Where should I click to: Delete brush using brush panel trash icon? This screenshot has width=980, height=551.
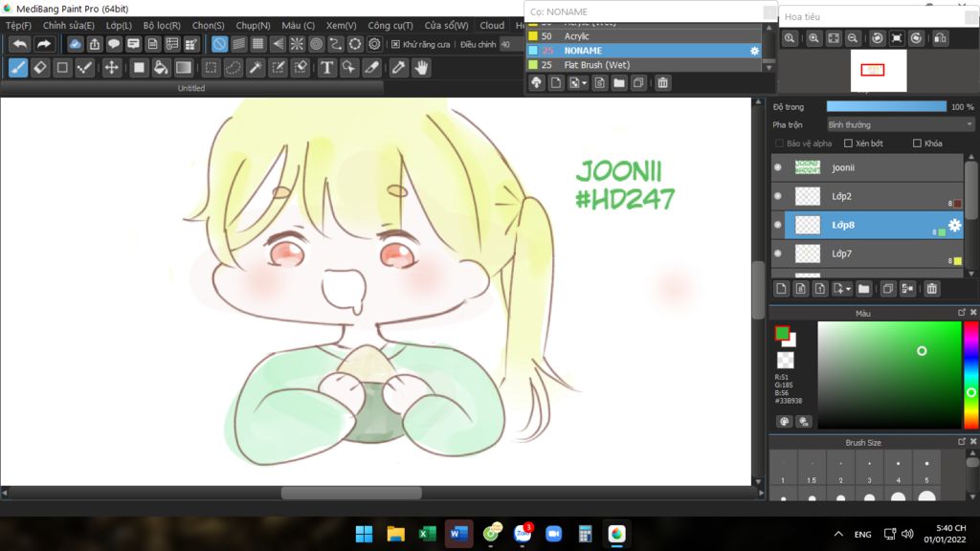pyautogui.click(x=662, y=82)
